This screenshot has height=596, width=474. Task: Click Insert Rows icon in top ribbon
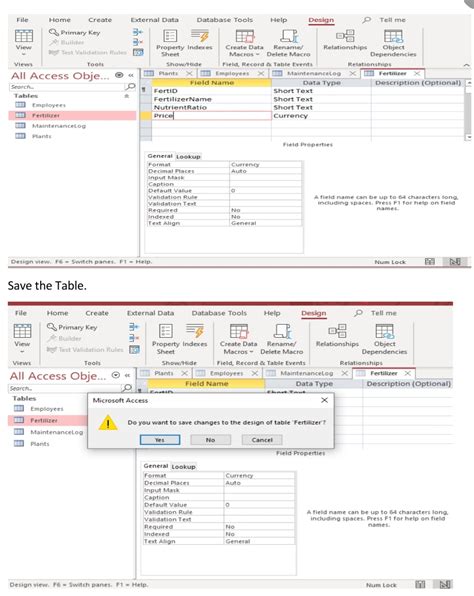pyautogui.click(x=138, y=32)
